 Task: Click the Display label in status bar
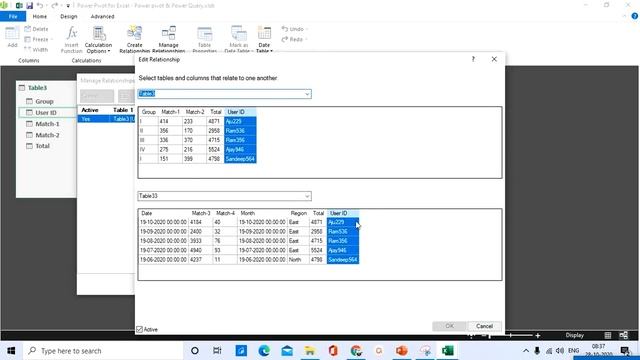pos(574,335)
